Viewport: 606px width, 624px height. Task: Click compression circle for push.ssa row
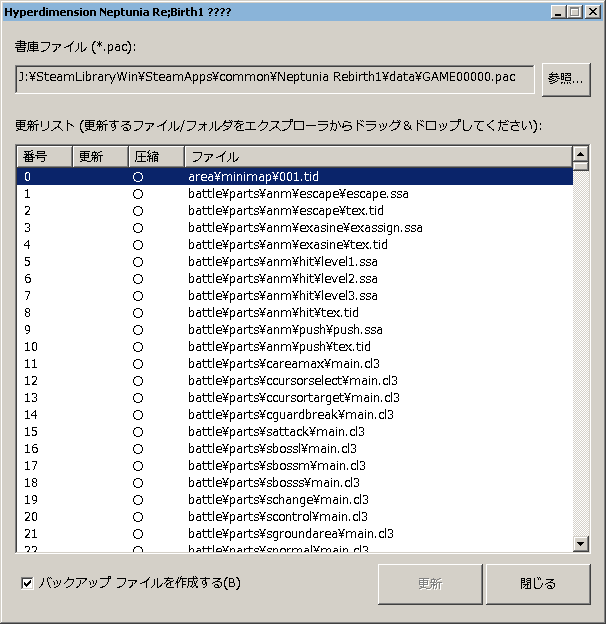click(x=138, y=330)
